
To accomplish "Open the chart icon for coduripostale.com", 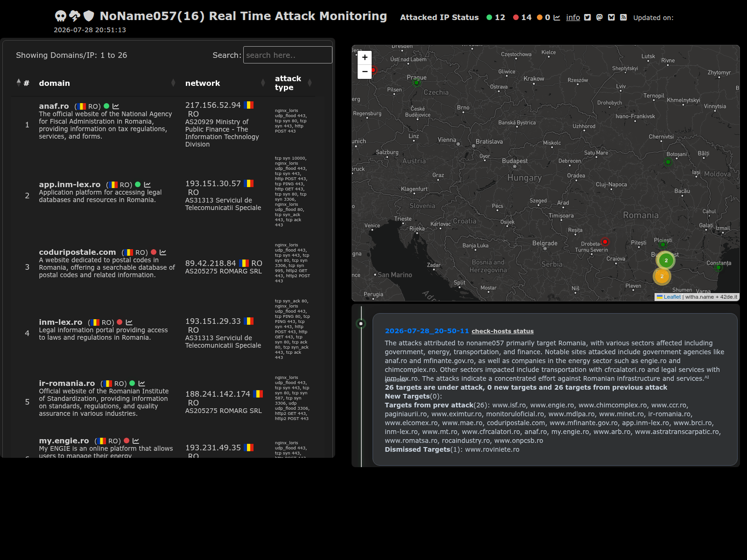I will [x=163, y=252].
